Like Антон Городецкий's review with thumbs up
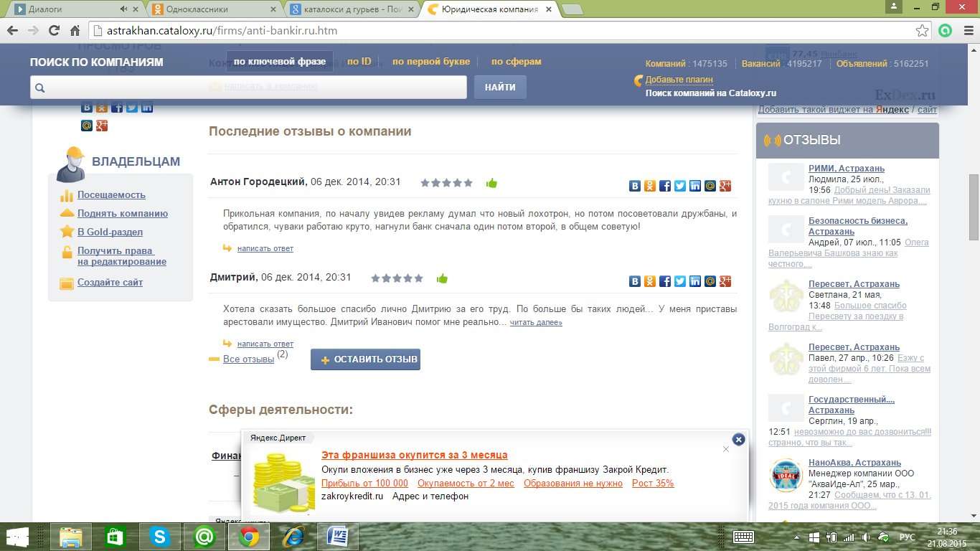 coord(491,183)
